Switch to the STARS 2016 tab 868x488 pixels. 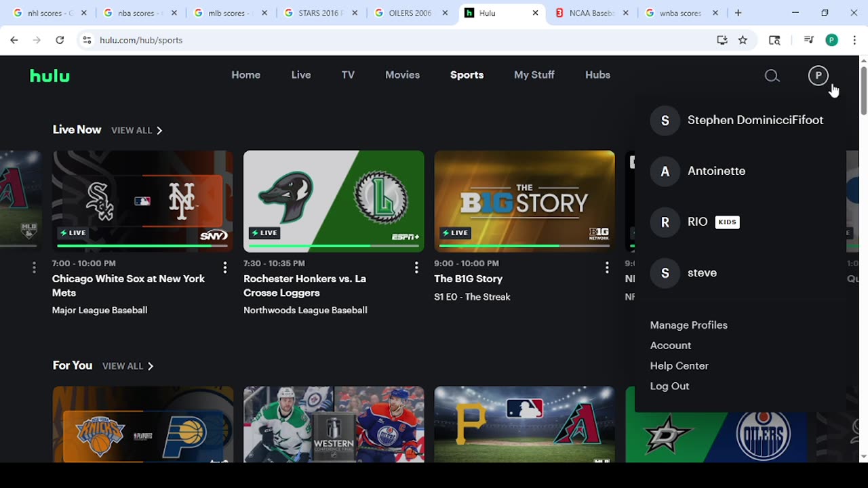319,13
